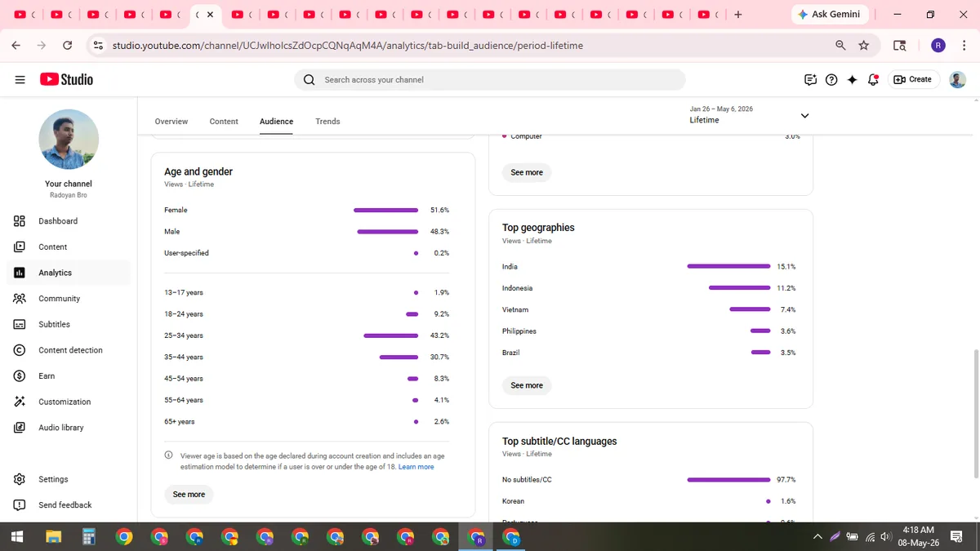This screenshot has height=551, width=980.
Task: Switch to the Overview tab
Action: pos(171,122)
